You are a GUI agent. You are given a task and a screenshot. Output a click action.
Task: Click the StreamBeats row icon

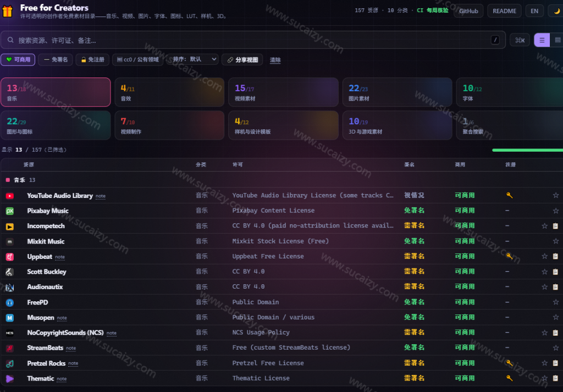pos(10,348)
